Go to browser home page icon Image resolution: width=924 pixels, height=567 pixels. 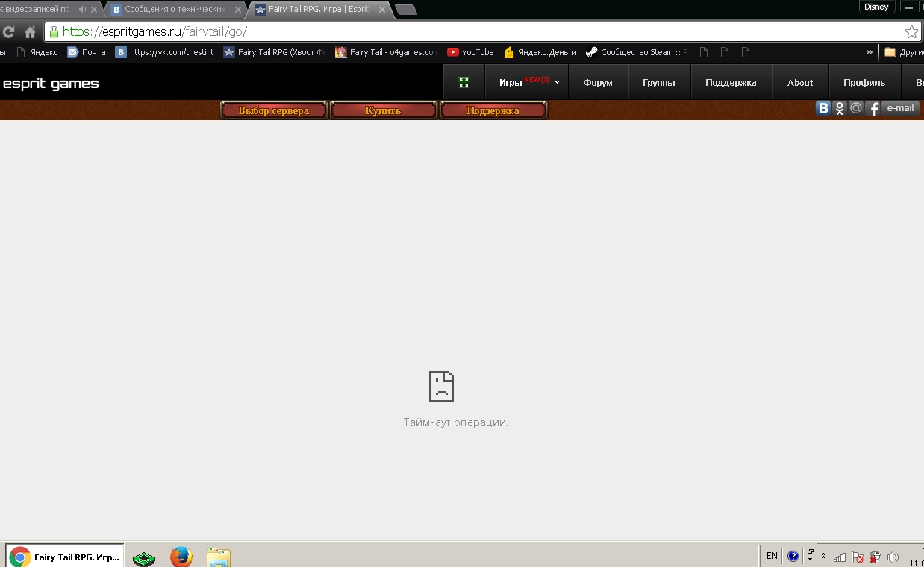31,32
